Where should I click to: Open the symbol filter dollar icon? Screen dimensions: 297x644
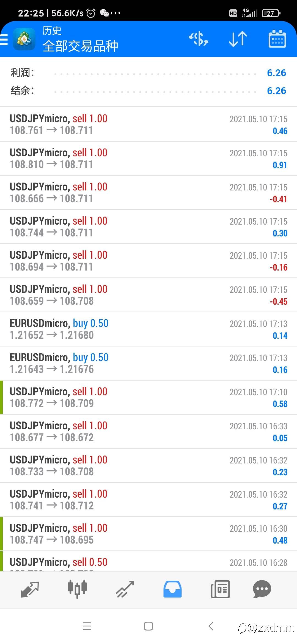199,39
